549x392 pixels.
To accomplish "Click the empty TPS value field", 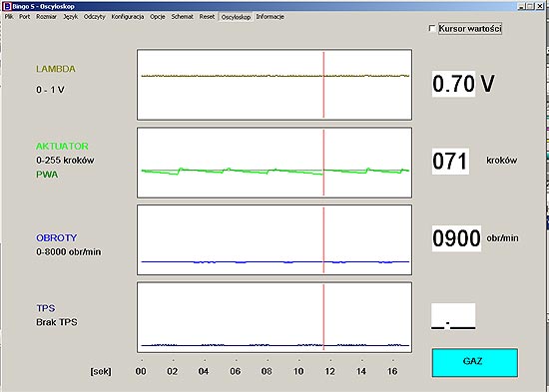I will [x=453, y=316].
